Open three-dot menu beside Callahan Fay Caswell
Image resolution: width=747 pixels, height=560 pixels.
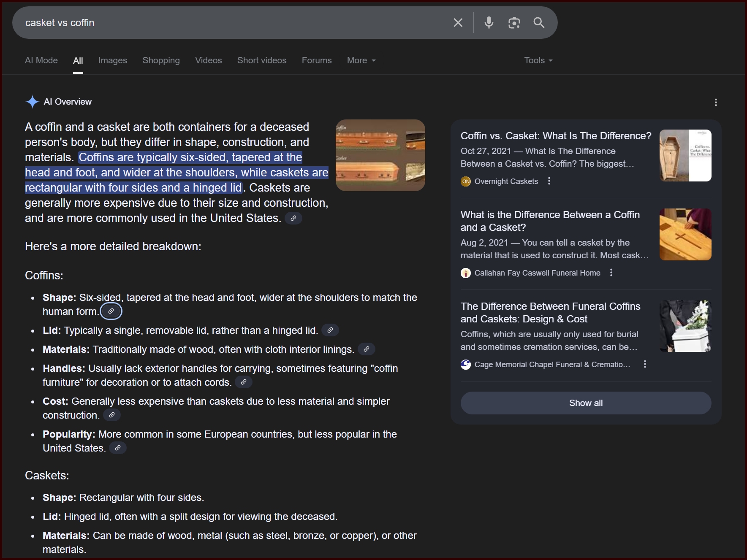pyautogui.click(x=611, y=273)
